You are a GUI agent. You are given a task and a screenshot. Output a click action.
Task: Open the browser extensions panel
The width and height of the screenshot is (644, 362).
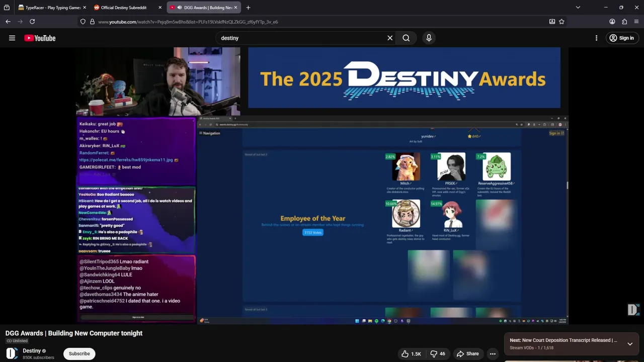point(624,22)
